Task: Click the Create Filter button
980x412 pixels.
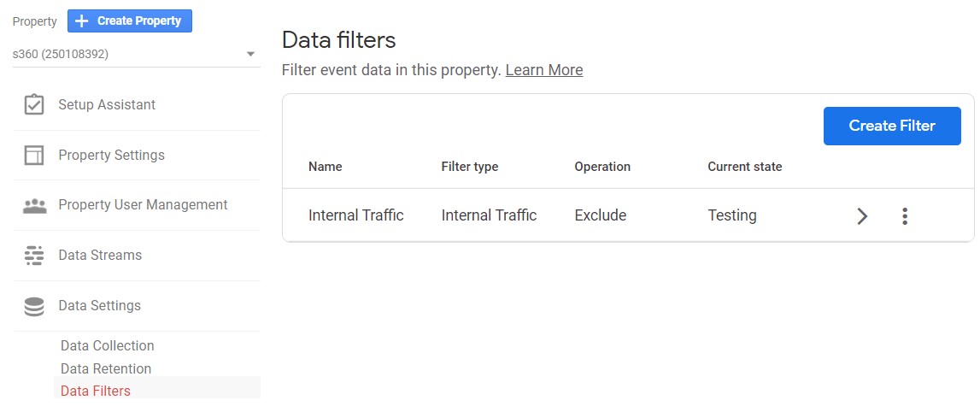Action: (892, 126)
